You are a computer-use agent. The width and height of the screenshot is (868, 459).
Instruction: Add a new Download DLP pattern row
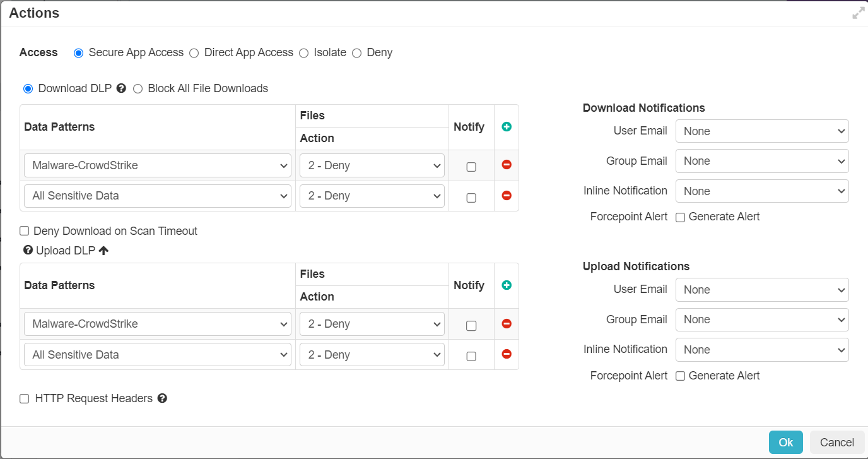(x=506, y=127)
